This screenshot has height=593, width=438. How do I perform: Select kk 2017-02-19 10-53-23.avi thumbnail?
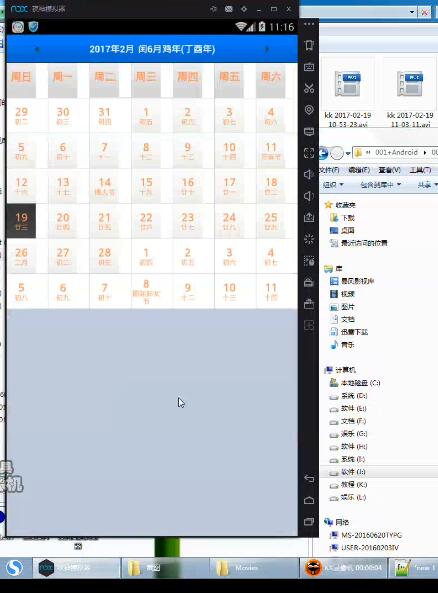click(348, 93)
